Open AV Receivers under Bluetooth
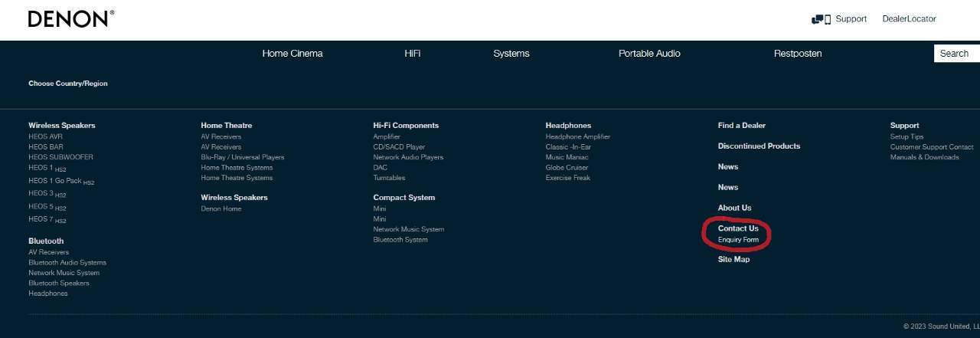Viewport: 980px width, 338px height. (x=48, y=252)
